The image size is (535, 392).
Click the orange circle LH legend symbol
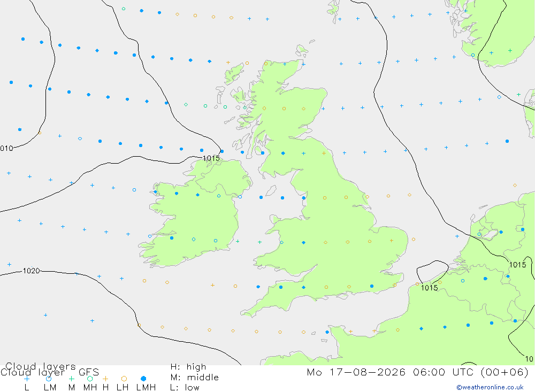[x=124, y=379]
